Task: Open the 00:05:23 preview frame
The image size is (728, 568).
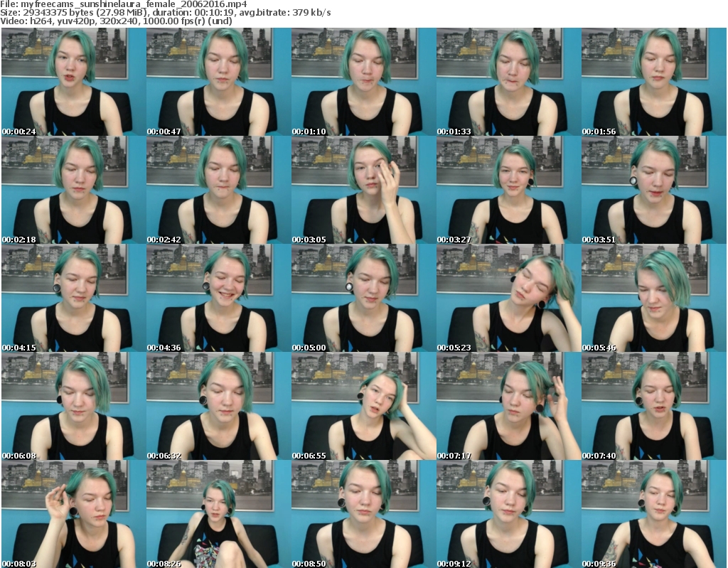Action: [509, 298]
